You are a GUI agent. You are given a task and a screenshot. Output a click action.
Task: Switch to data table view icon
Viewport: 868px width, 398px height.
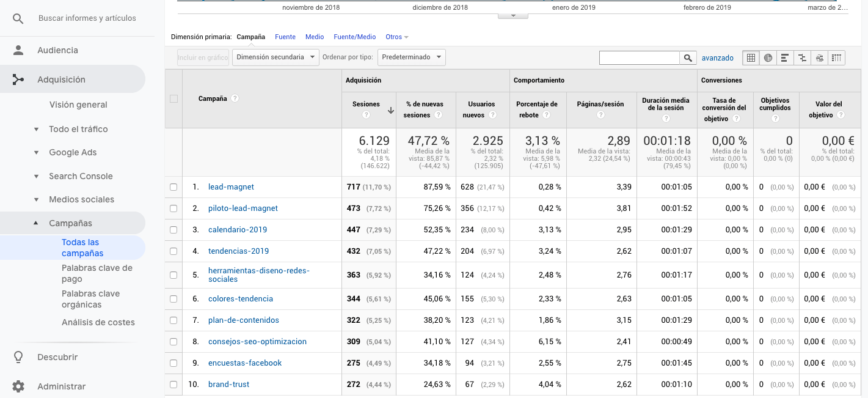click(751, 58)
